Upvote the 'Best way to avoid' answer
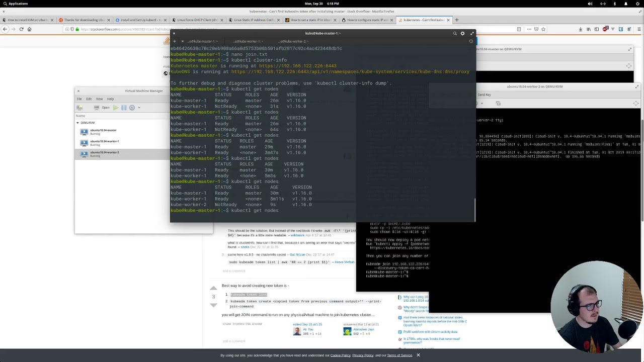Viewport: 644px width, 362px height. (x=213, y=289)
